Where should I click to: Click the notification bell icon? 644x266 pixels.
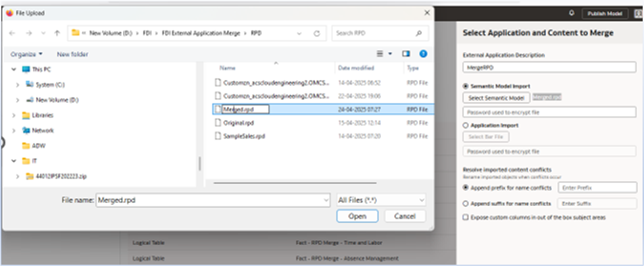click(571, 13)
